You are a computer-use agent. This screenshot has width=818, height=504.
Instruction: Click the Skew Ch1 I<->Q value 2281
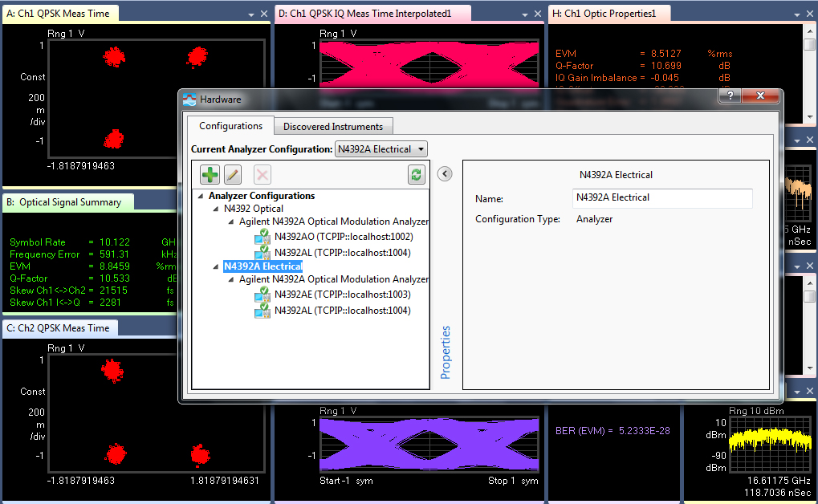pyautogui.click(x=110, y=303)
